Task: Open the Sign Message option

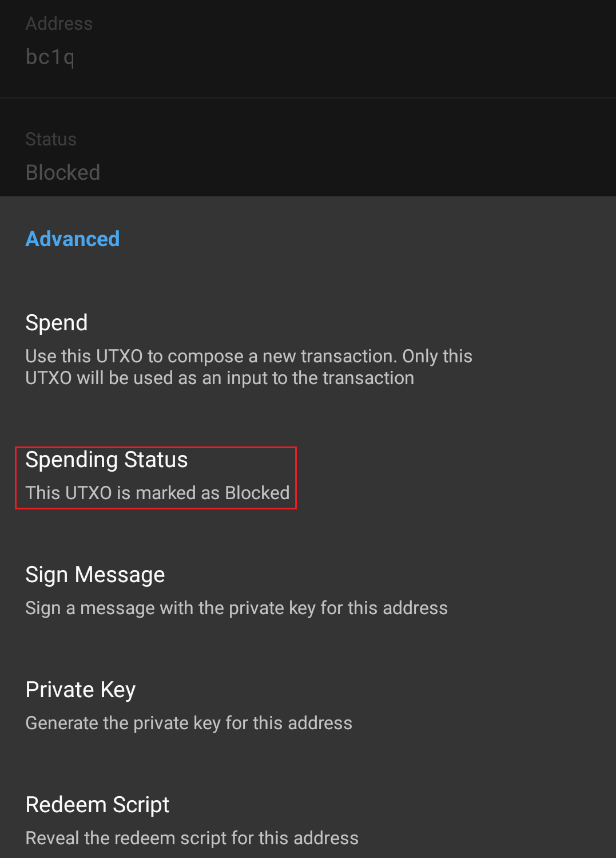Action: point(308,591)
